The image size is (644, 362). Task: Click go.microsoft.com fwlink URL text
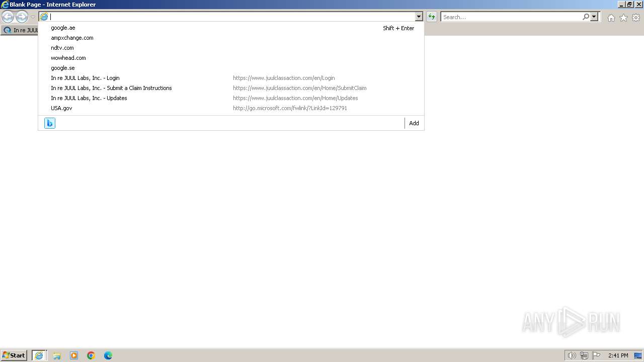290,108
